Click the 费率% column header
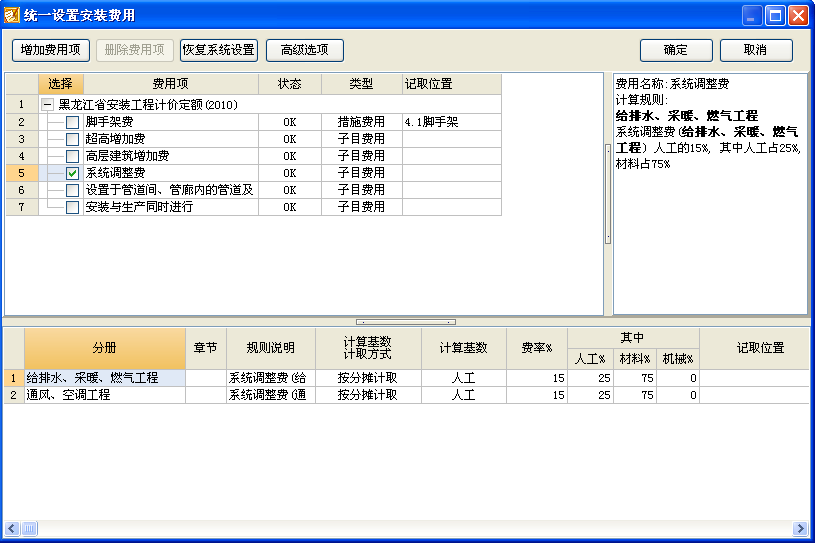 click(537, 348)
